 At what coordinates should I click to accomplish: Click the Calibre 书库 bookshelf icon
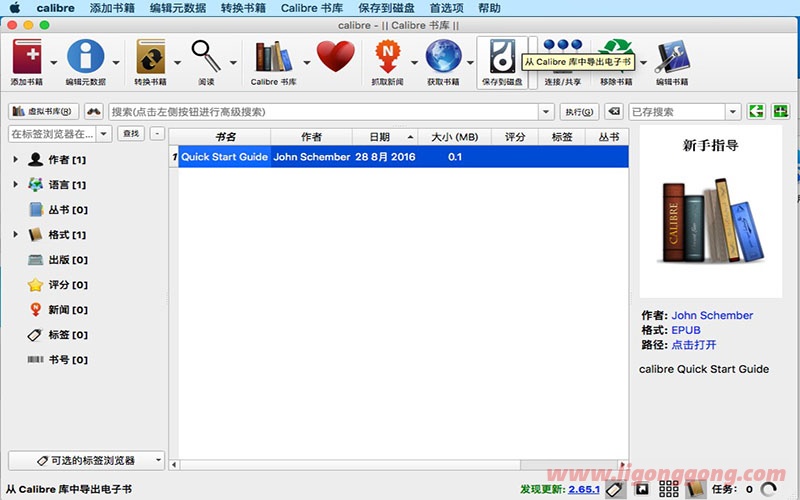point(273,56)
